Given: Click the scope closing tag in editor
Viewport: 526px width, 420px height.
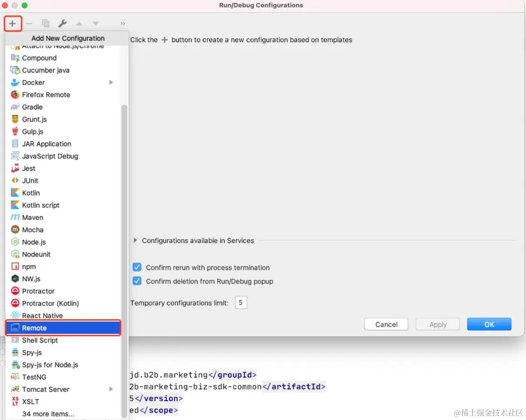Looking at the screenshot, I should click(x=158, y=410).
